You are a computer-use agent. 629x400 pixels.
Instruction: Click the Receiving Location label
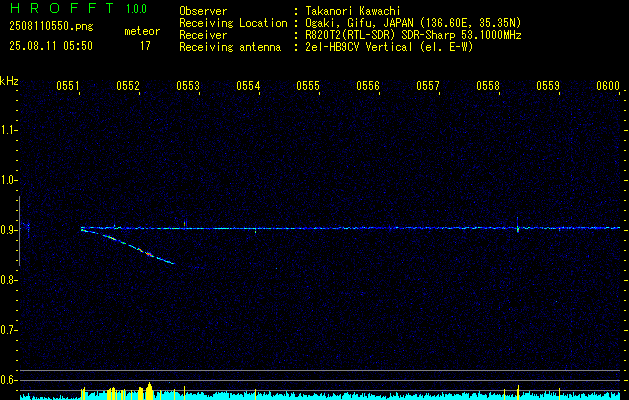pos(233,23)
